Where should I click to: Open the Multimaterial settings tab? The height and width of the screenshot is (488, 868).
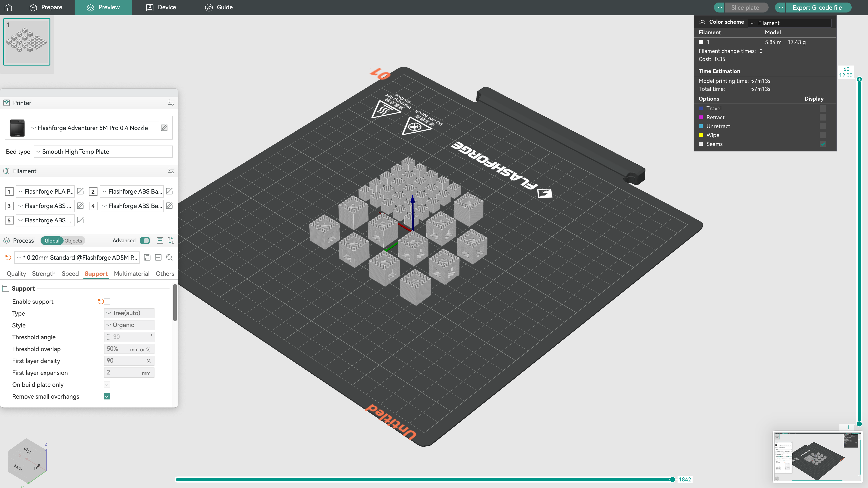click(x=131, y=274)
